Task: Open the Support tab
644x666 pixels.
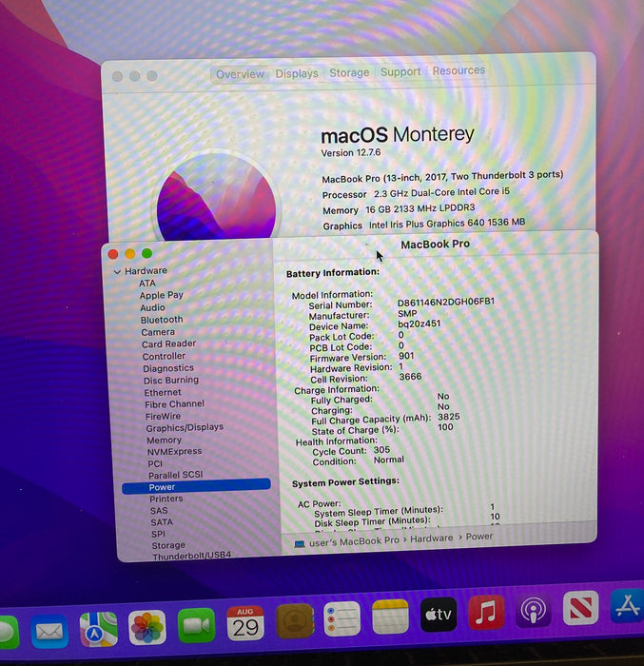Action: click(400, 71)
